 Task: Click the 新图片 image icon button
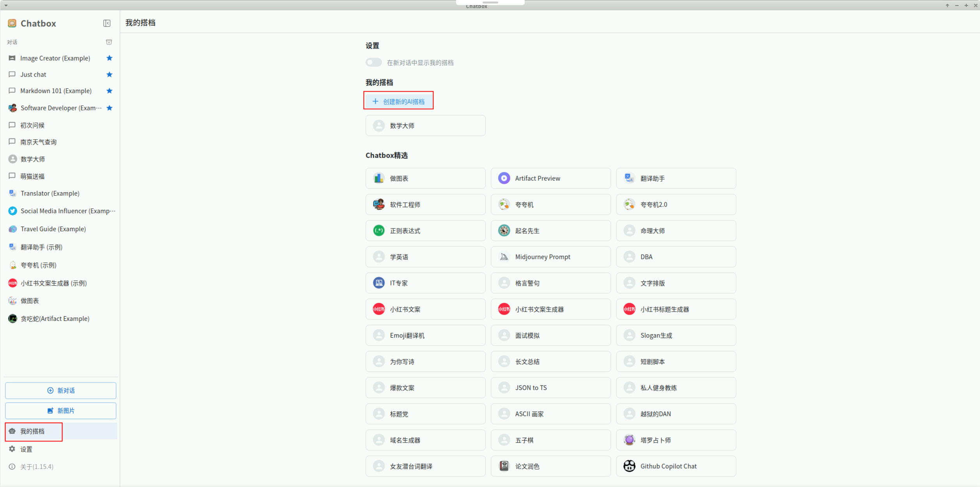(x=50, y=411)
